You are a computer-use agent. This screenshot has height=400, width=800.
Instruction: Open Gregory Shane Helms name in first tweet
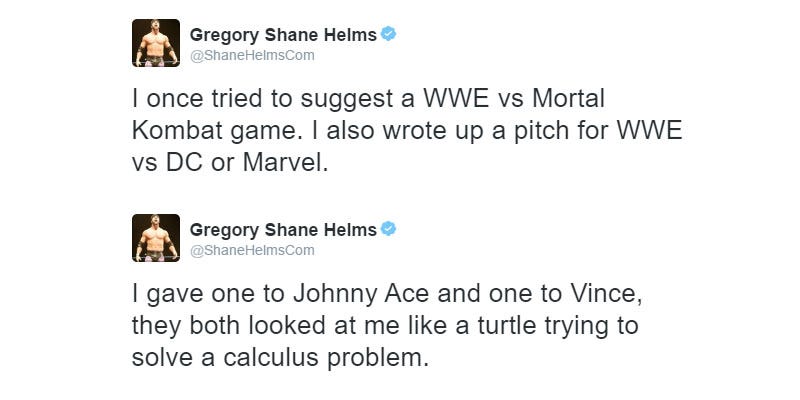click(283, 35)
